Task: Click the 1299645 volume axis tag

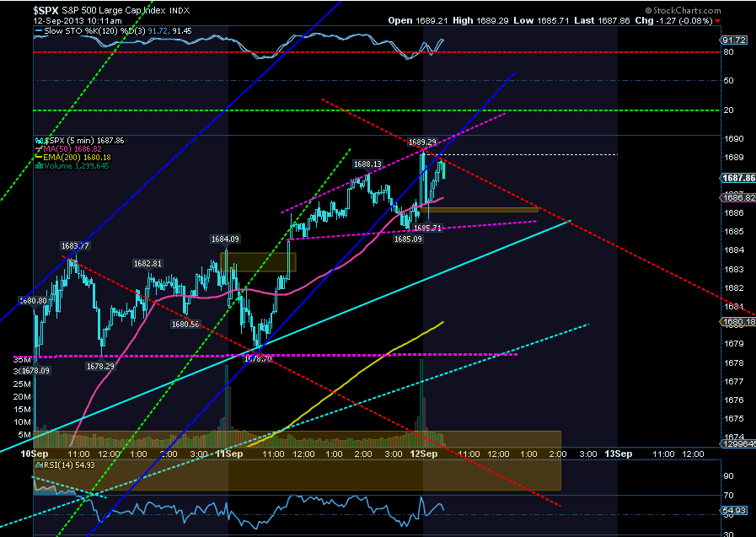Action: tap(738, 444)
